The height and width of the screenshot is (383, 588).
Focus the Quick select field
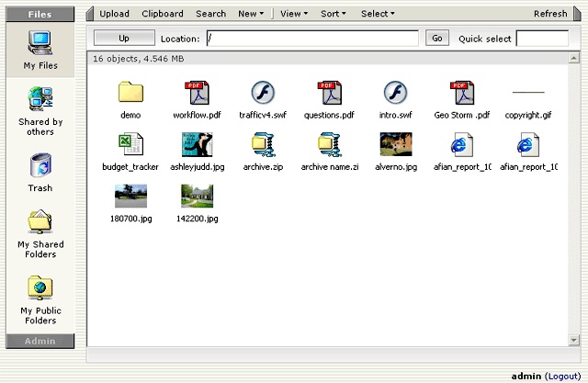[542, 39]
